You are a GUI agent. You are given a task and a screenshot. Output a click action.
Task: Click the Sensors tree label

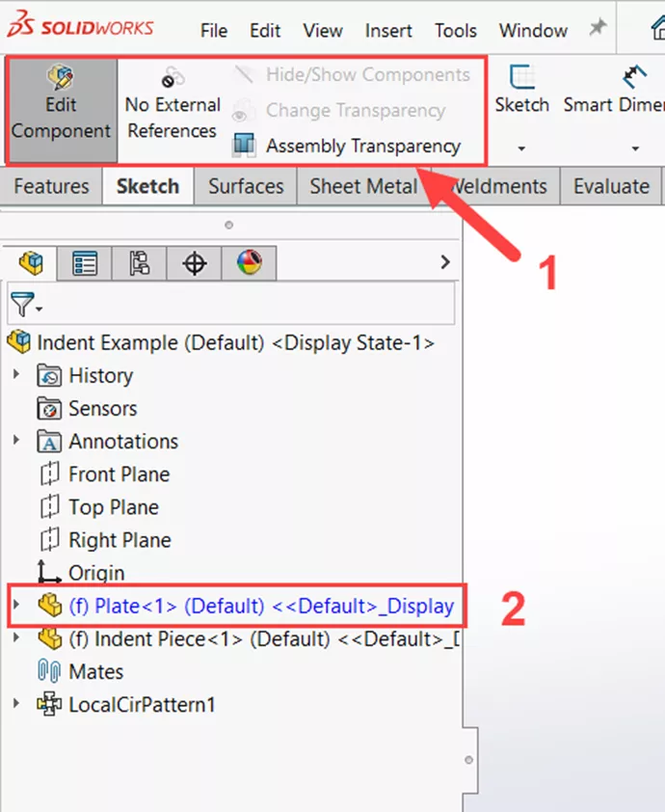(x=103, y=409)
